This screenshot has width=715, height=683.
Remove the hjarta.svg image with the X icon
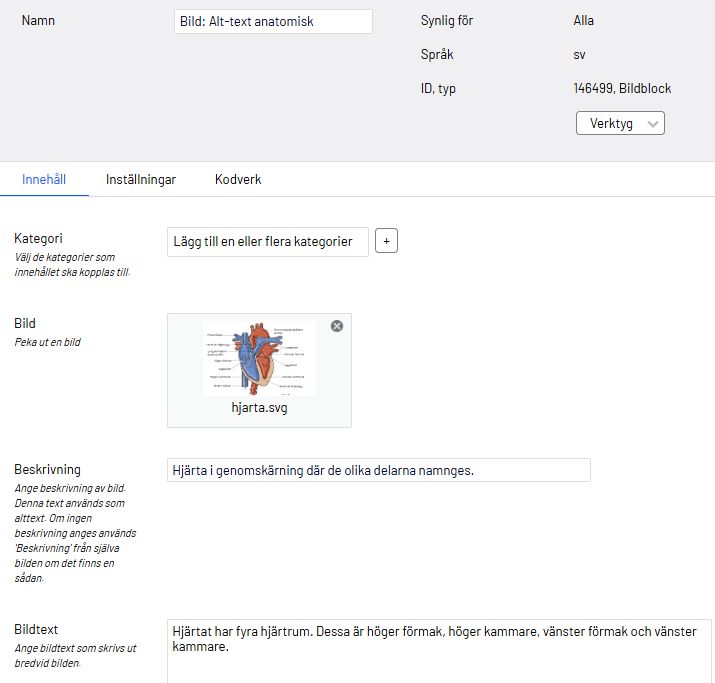click(337, 326)
